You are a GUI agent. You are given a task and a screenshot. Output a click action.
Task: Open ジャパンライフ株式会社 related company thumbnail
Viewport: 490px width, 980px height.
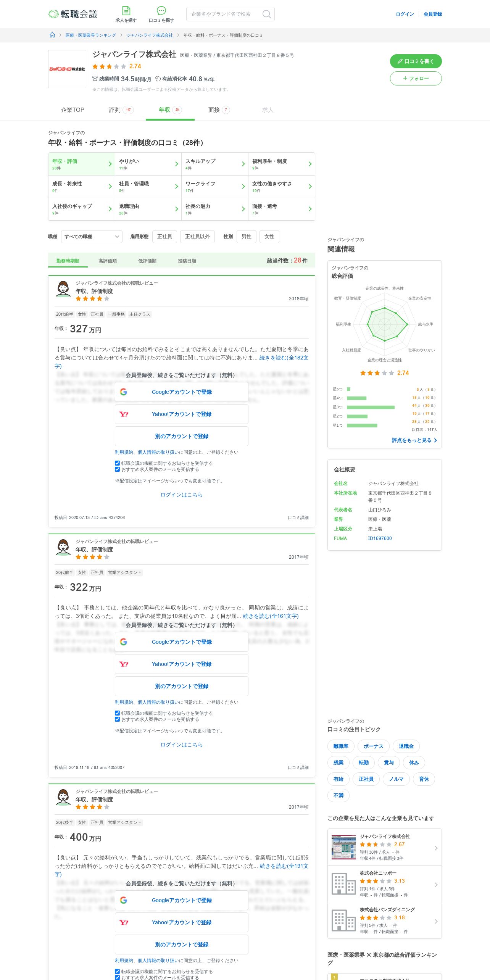tap(343, 847)
